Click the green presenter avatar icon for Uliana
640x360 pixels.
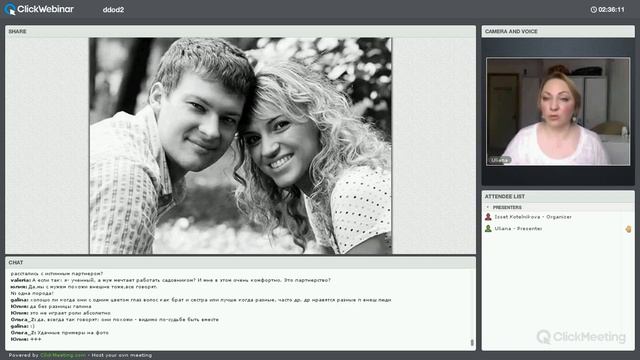click(488, 229)
